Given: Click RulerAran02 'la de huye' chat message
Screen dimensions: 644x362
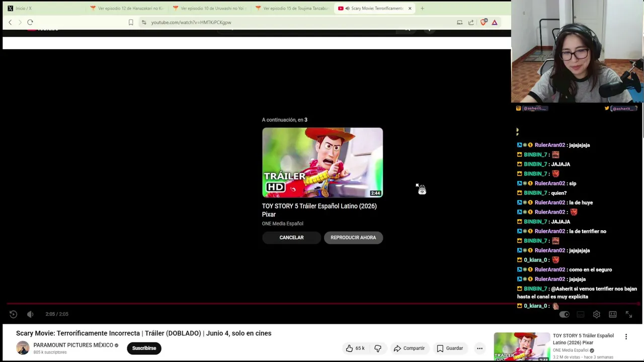Looking at the screenshot, I should point(555,203).
